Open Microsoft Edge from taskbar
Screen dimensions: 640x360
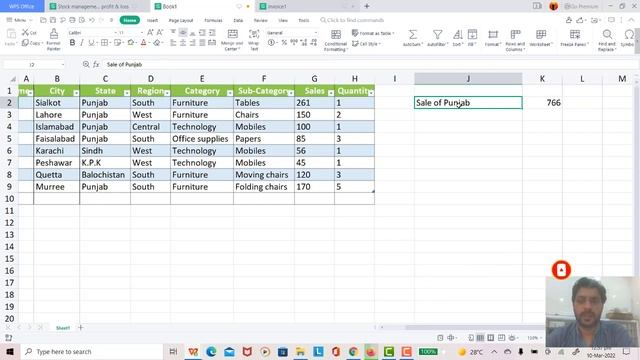pos(211,351)
